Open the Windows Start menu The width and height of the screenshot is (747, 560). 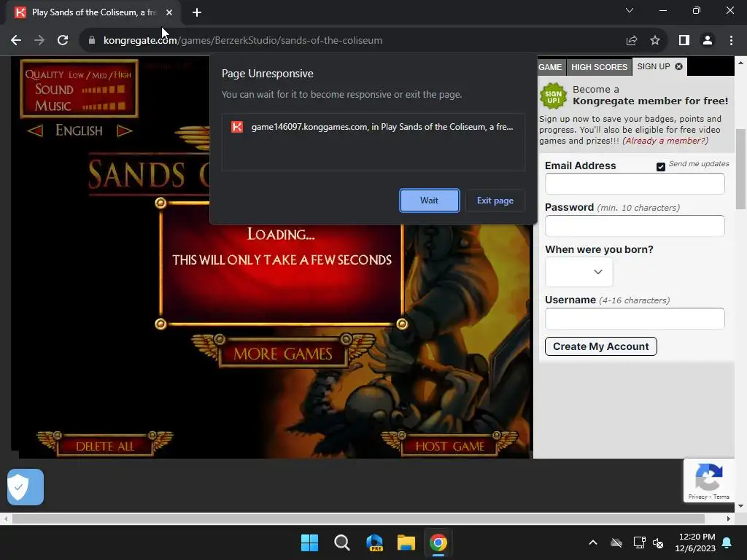[x=309, y=542]
